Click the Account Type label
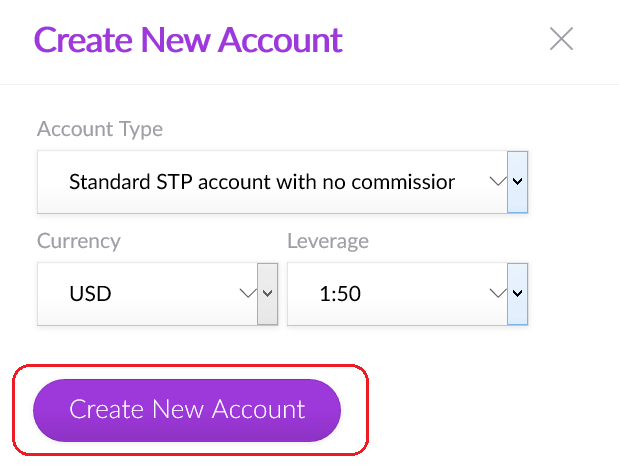Image resolution: width=619 pixels, height=470 pixels. (100, 129)
